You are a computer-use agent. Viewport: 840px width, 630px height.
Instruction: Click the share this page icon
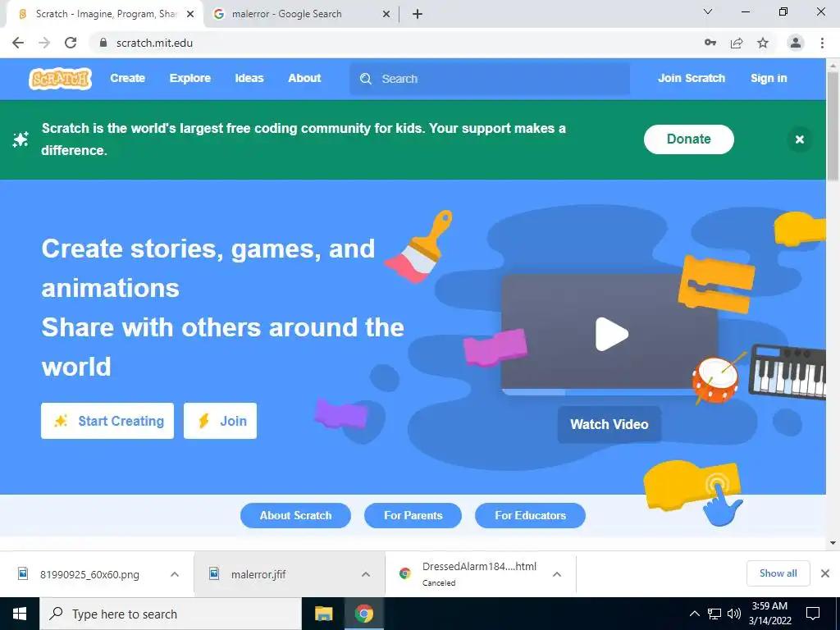click(737, 43)
